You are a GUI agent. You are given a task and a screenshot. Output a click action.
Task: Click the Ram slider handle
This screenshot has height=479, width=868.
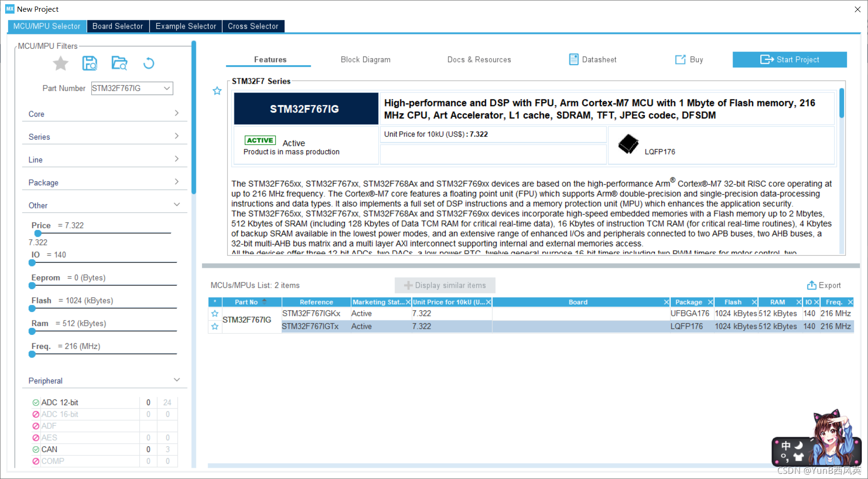32,331
